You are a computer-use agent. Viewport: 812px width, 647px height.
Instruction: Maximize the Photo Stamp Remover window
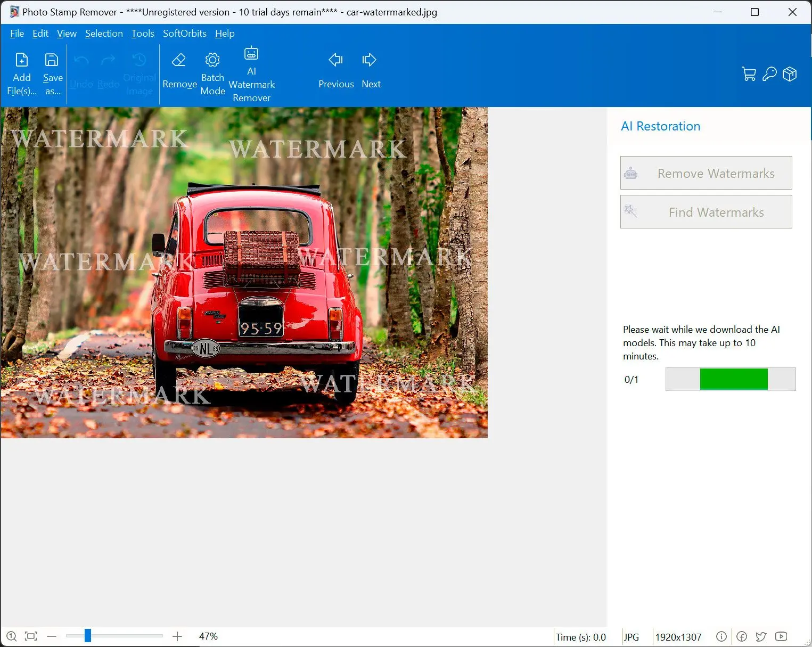[754, 12]
